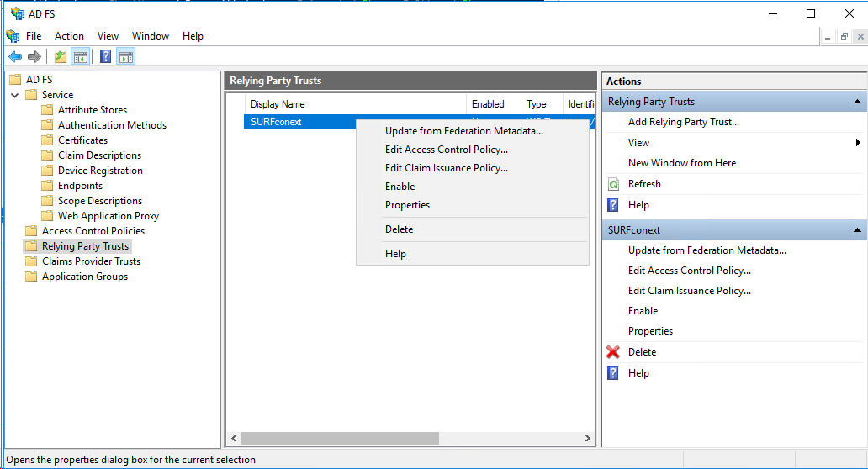Viewport: 868px width, 469px height.
Task: Choose Delete in the context menu
Action: coord(472,229)
